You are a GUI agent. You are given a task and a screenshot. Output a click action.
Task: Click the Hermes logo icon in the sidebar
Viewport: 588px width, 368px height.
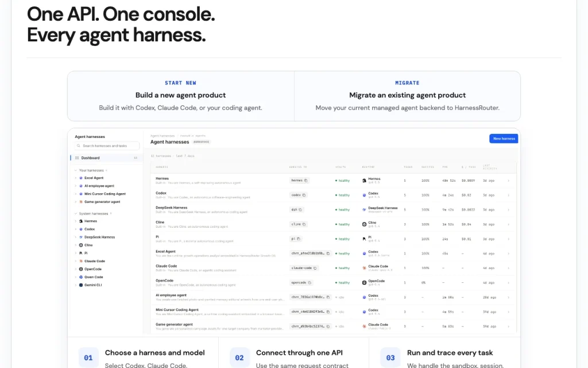(x=80, y=221)
